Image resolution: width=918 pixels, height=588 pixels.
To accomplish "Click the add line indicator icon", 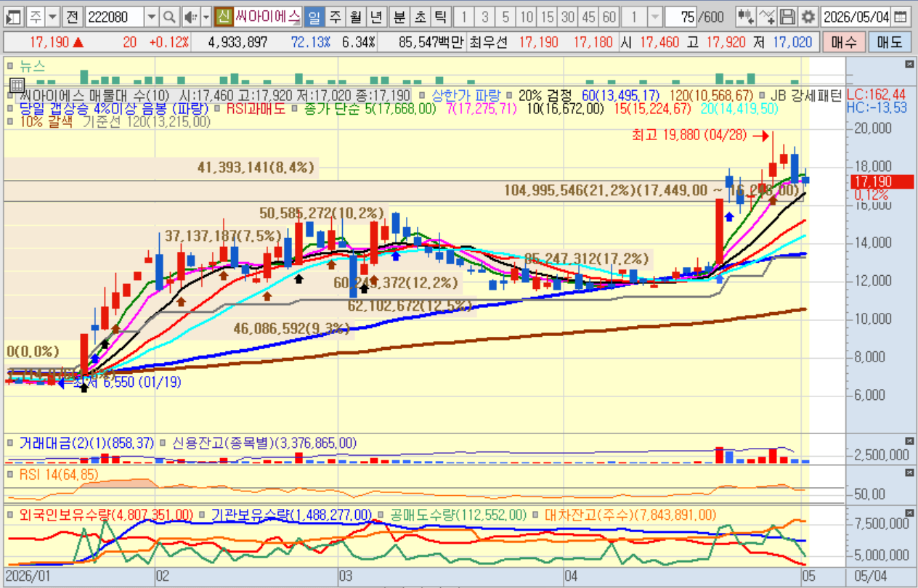I will pos(766,16).
